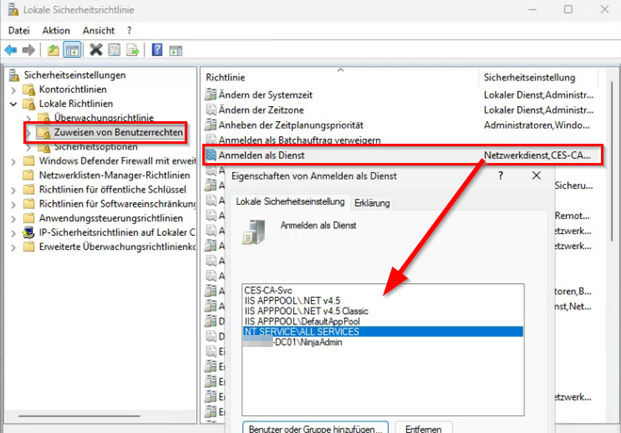Select policy Anmelden als Batchauftrag verweigern
The width and height of the screenshot is (621, 433).
[299, 140]
